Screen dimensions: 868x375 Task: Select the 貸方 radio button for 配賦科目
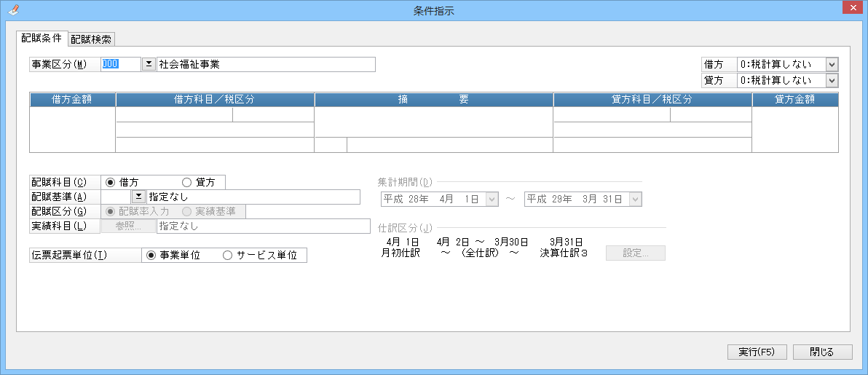[186, 182]
